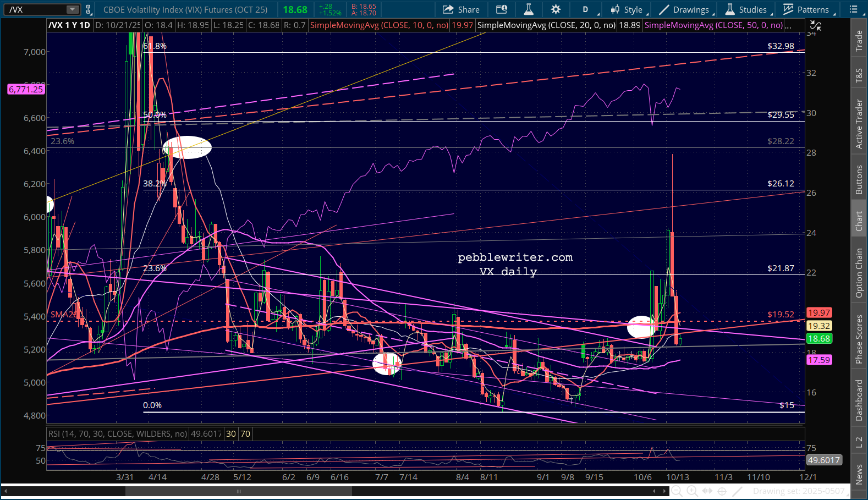
Task: Click the 19.97 price bubble on axis
Action: (x=819, y=312)
